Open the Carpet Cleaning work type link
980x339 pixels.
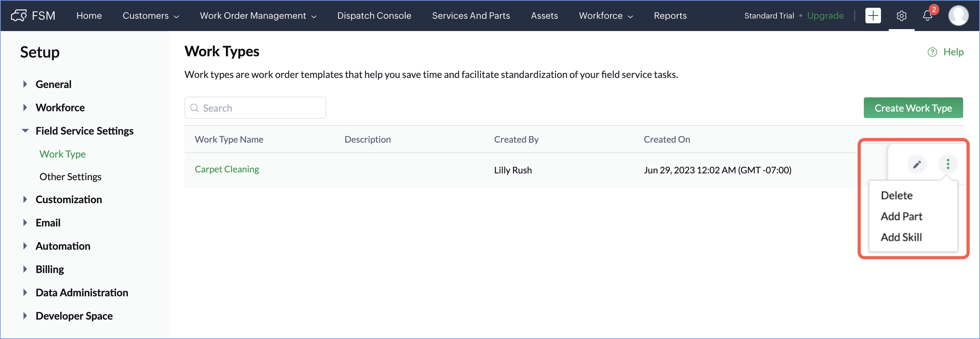(227, 169)
